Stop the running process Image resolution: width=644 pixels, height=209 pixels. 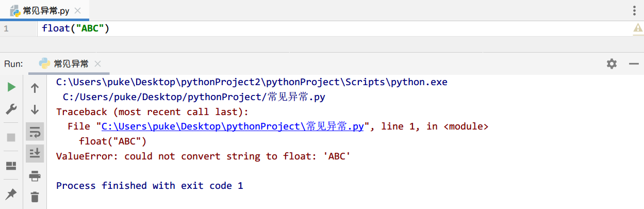tap(11, 137)
